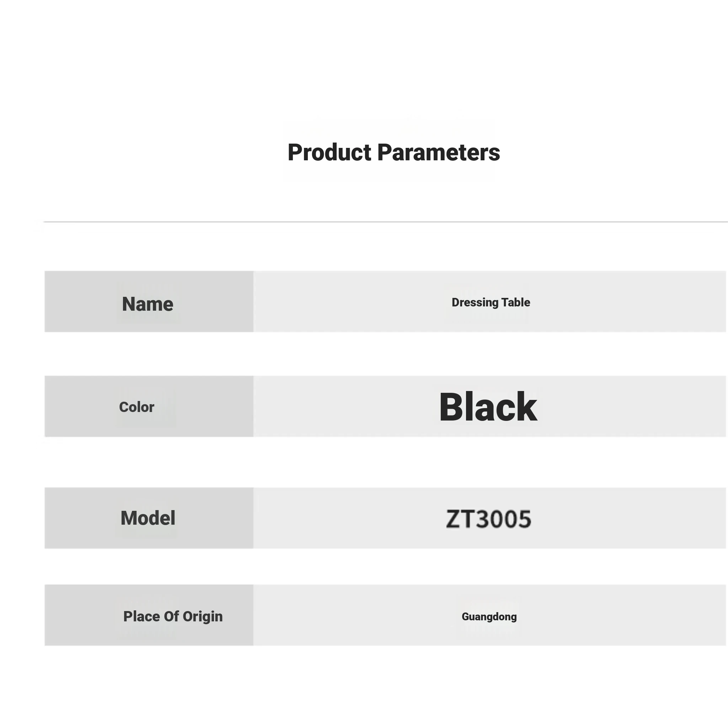Click the horizontal divider under the heading
Screen dimensions: 728x701
(386, 222)
